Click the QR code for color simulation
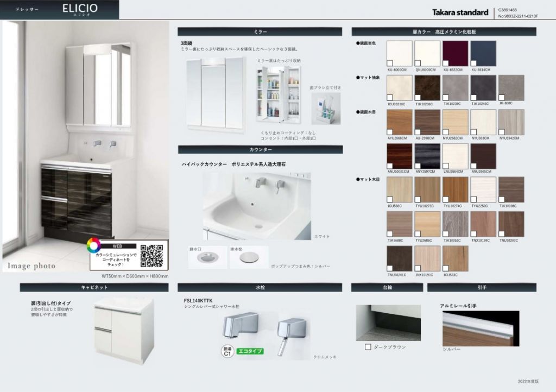The height and width of the screenshot is (392, 556). pyautogui.click(x=152, y=256)
